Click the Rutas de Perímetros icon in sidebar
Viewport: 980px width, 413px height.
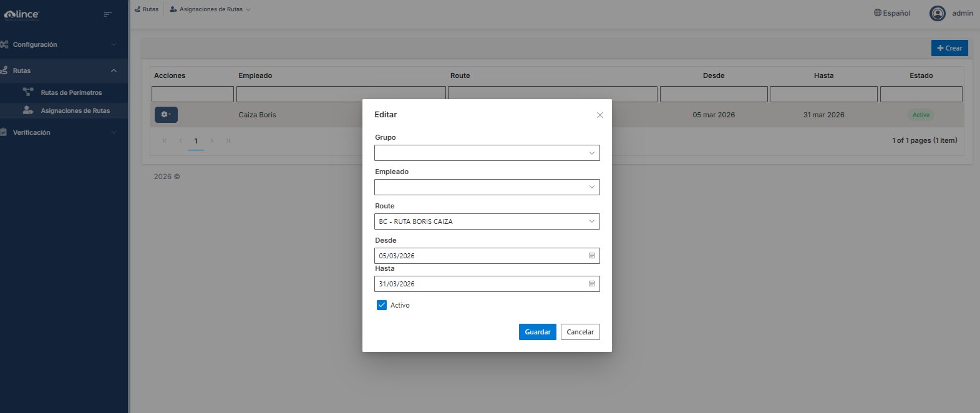tap(28, 92)
